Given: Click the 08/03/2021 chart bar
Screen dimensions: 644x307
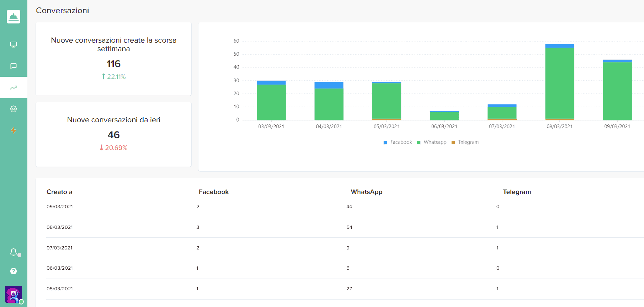Looking at the screenshot, I should [560, 82].
